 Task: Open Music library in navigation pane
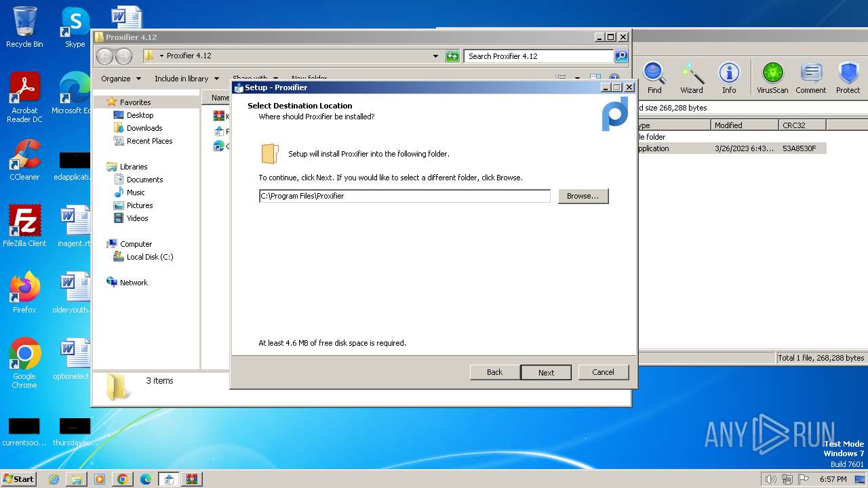click(136, 192)
